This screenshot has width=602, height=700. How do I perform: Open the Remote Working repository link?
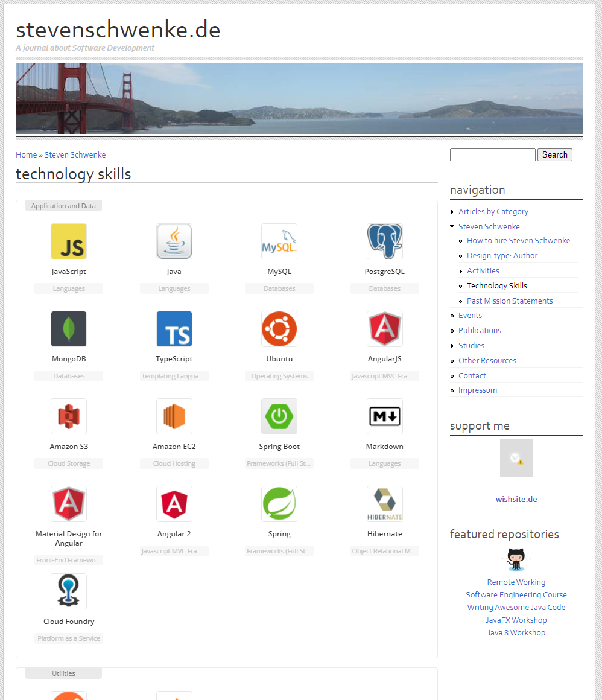(516, 582)
